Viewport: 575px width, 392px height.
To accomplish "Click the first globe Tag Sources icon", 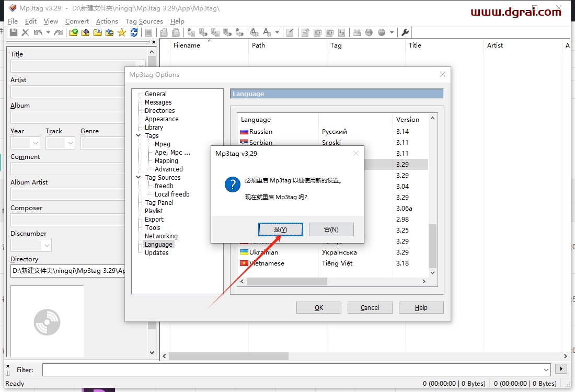I will [x=369, y=32].
